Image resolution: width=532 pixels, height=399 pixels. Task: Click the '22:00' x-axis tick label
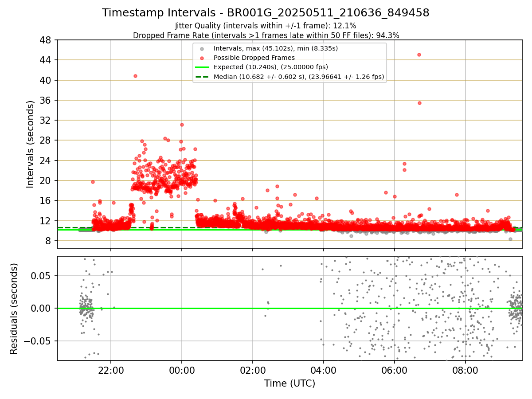click(111, 370)
